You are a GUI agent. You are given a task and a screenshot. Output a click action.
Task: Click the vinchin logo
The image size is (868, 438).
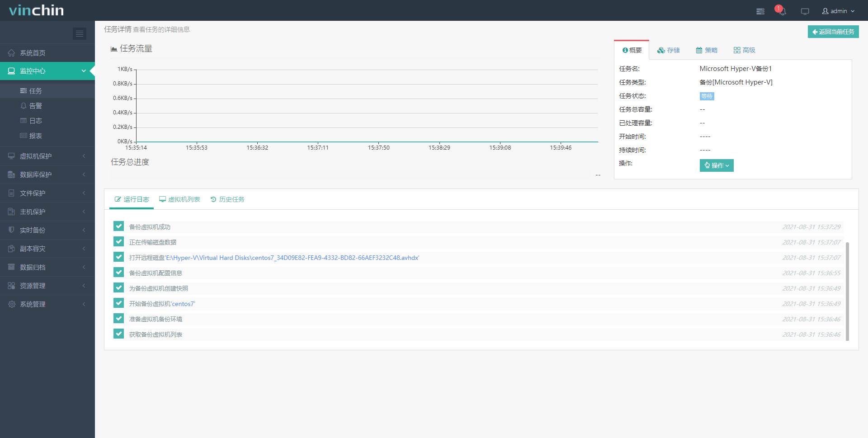36,10
